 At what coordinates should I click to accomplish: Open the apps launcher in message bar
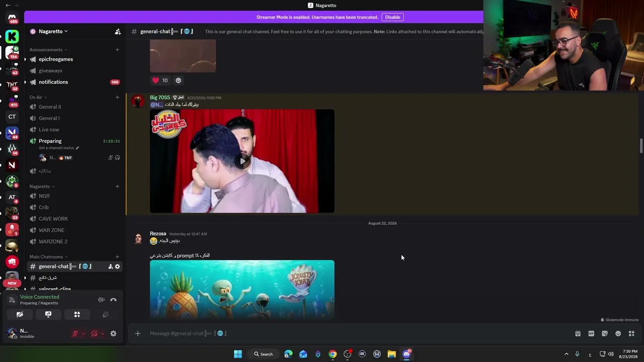[631, 333]
